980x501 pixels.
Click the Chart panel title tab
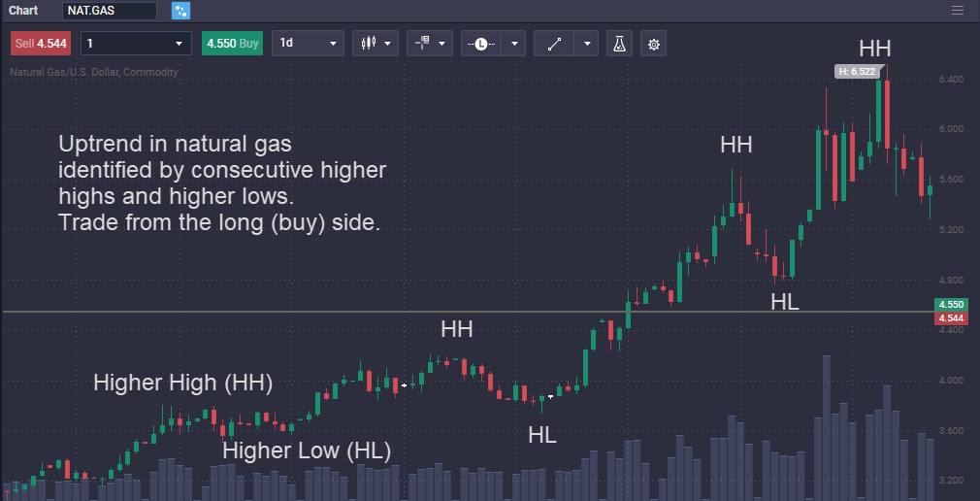[23, 11]
